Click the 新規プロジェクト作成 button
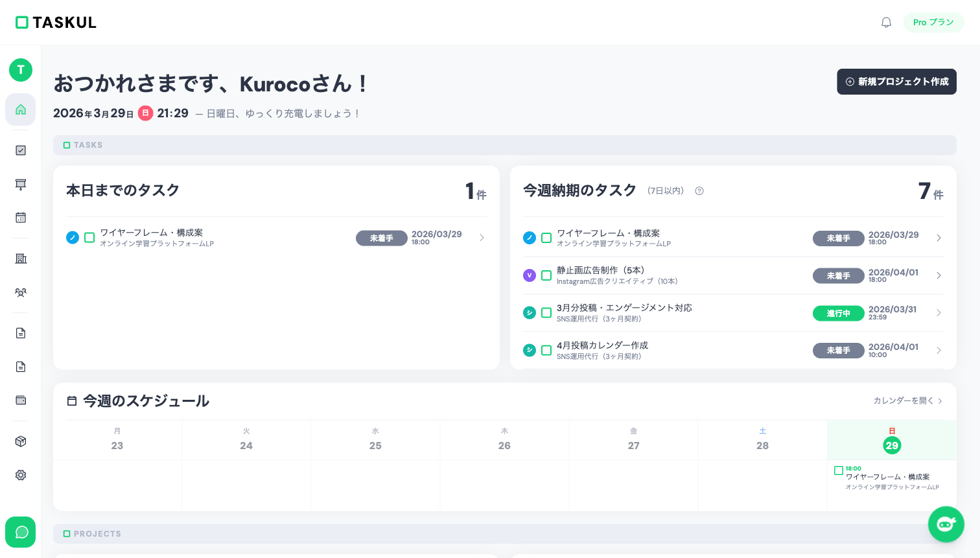This screenshot has width=980, height=558. [896, 82]
